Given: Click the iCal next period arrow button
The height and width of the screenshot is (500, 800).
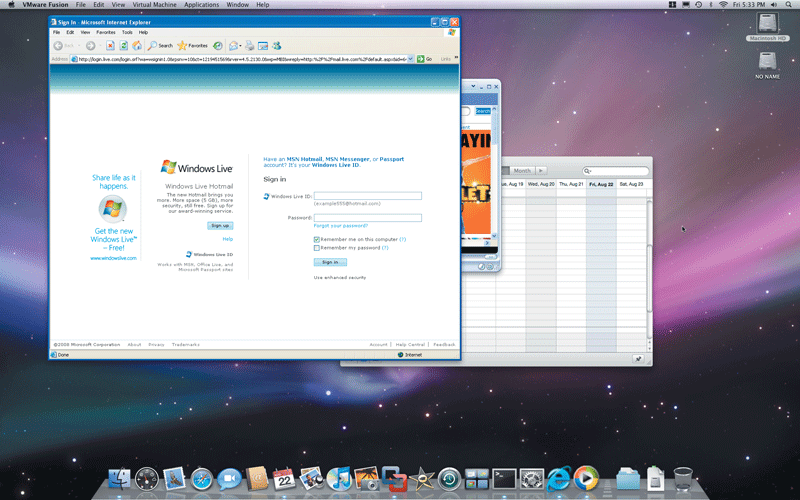Looking at the screenshot, I should tap(541, 170).
